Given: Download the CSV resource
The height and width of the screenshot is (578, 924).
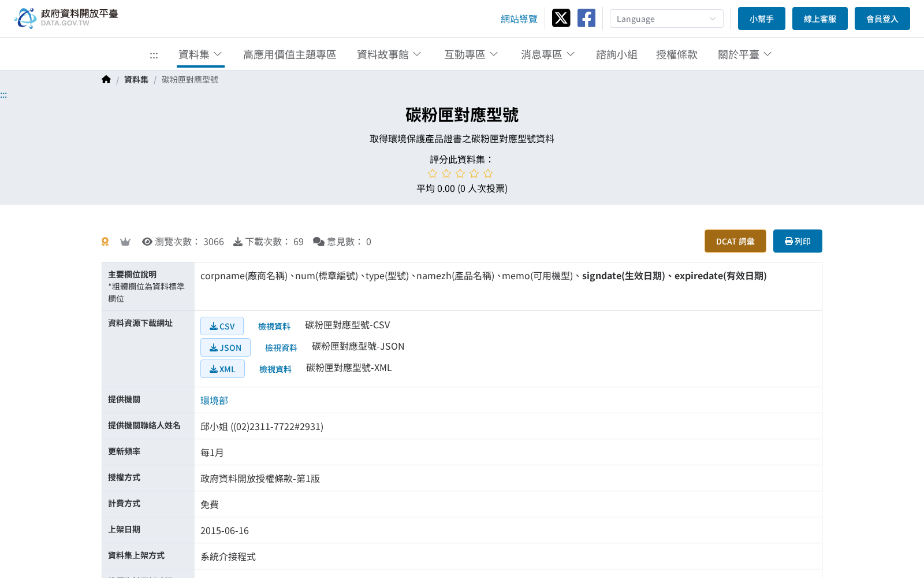Looking at the screenshot, I should (222, 326).
